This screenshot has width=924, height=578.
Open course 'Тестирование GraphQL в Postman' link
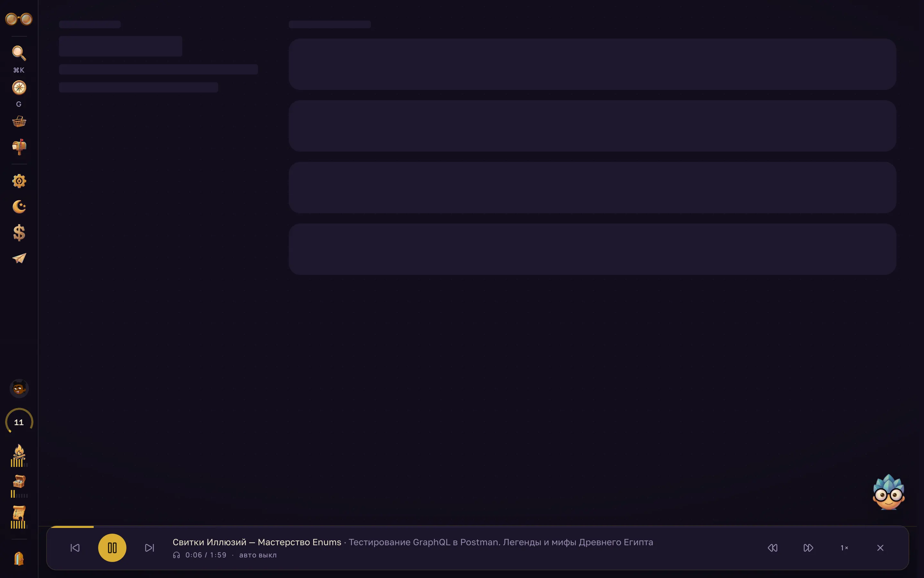(501, 542)
